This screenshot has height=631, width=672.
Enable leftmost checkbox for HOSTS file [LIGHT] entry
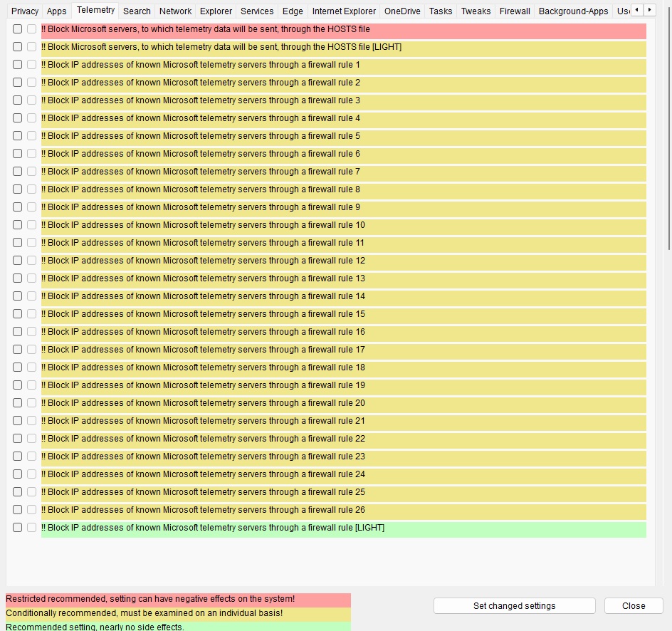point(17,47)
